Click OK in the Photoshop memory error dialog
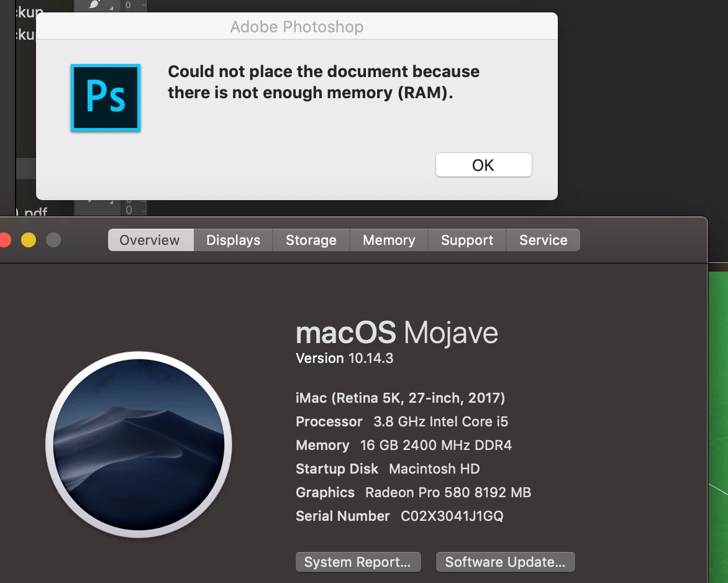 click(483, 165)
